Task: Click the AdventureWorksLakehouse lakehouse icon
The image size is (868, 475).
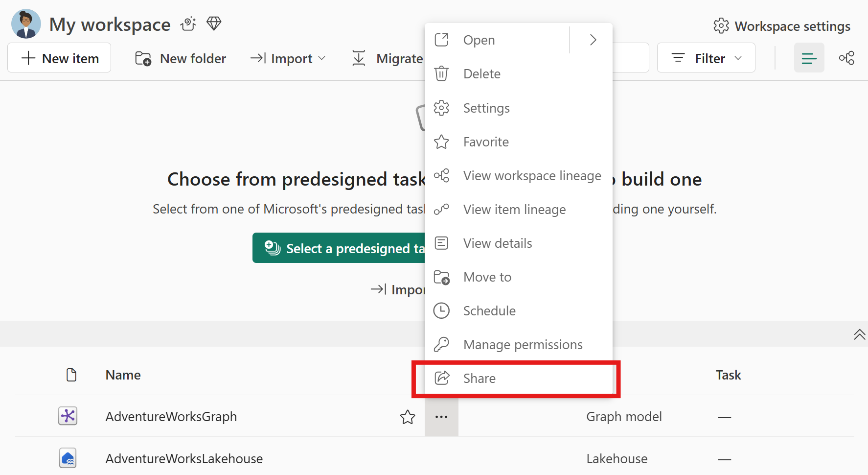Action: tap(68, 458)
